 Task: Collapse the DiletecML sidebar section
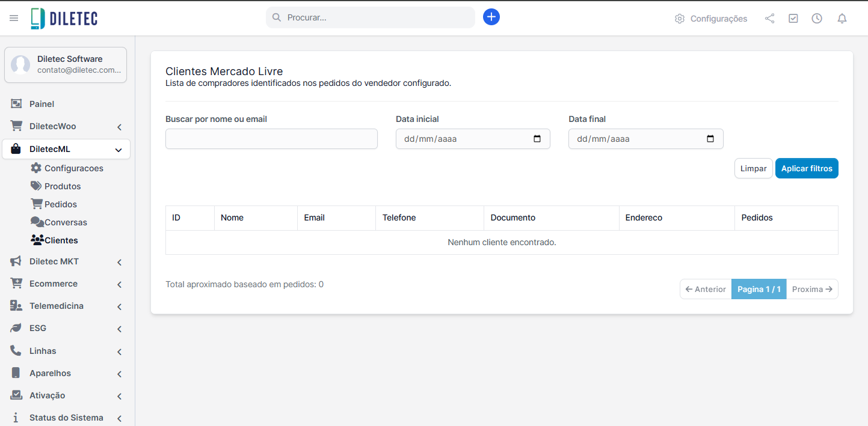pyautogui.click(x=119, y=150)
